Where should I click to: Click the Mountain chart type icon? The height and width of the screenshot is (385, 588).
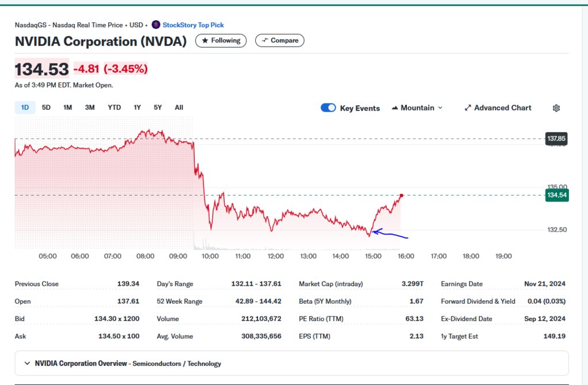tap(395, 108)
